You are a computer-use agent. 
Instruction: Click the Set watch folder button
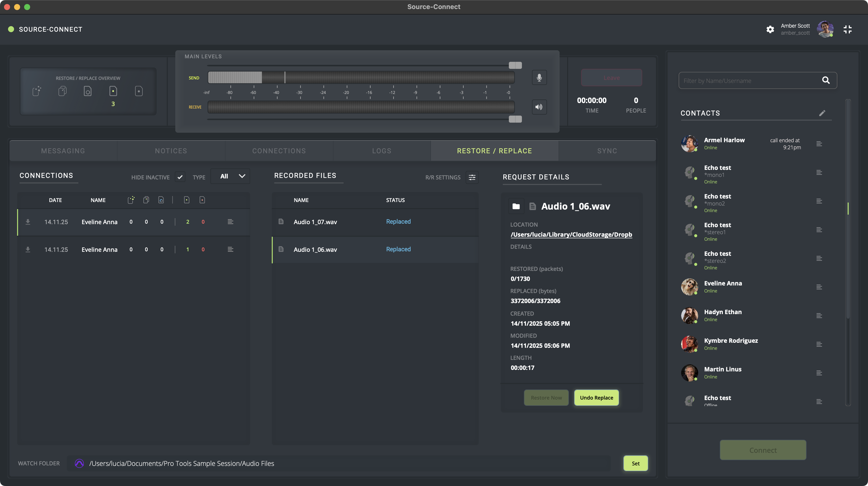(635, 463)
